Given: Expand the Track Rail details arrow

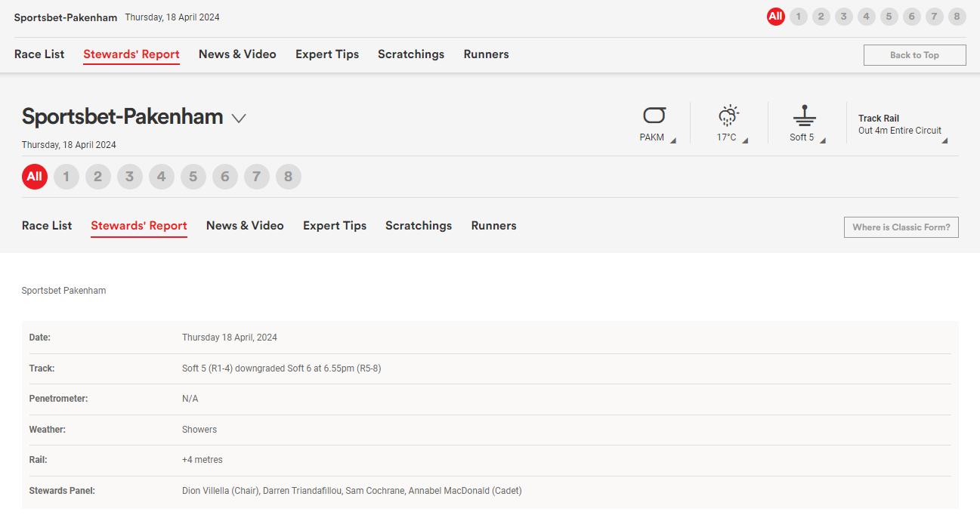Looking at the screenshot, I should click(944, 140).
